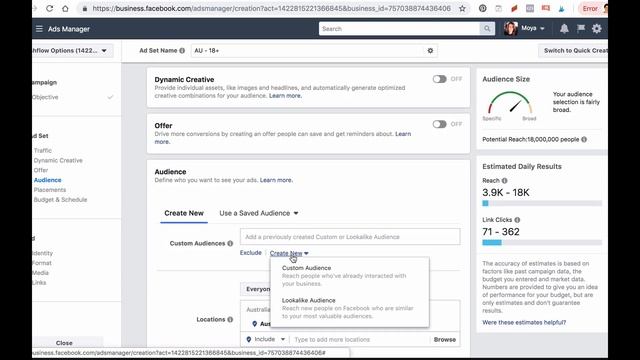This screenshot has width=640, height=360.
Task: Open the Everyone in this location dropdown
Action: click(256, 289)
